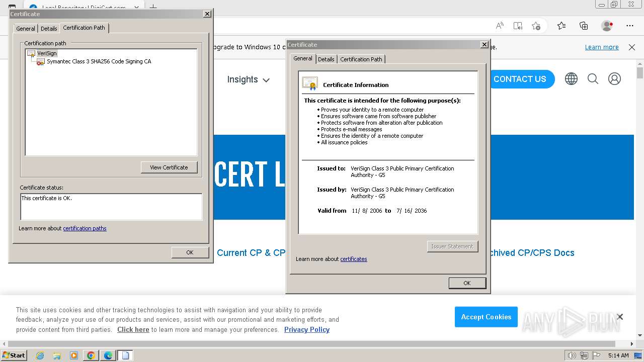Click scrollbar down arrow on page
Image resolution: width=644 pixels, height=362 pixels.
tap(640, 335)
